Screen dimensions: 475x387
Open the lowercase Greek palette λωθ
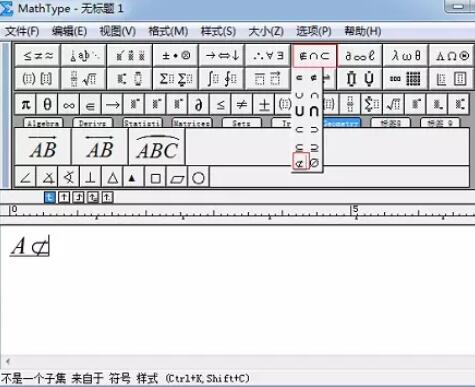tap(406, 55)
